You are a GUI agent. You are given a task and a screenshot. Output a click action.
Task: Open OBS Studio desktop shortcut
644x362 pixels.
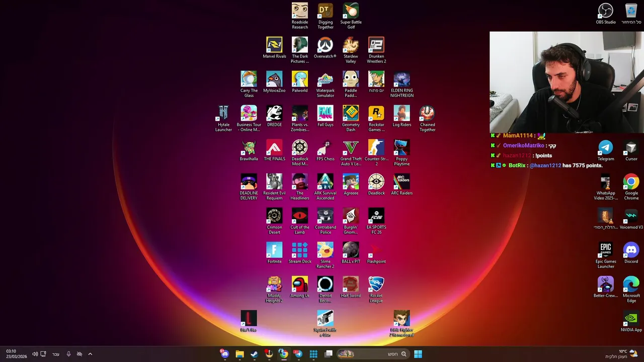pos(606,14)
